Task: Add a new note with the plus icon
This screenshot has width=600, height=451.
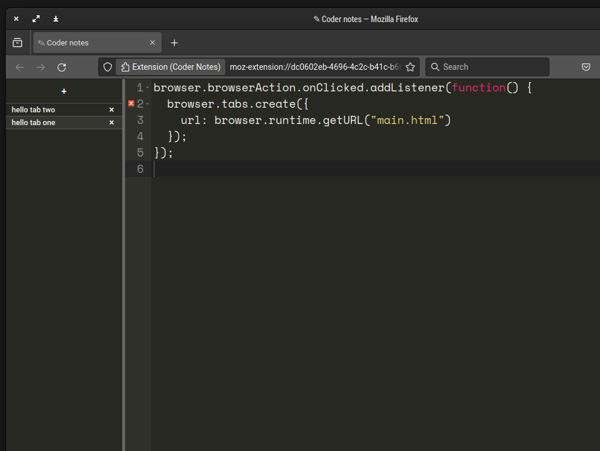Action: click(x=64, y=91)
